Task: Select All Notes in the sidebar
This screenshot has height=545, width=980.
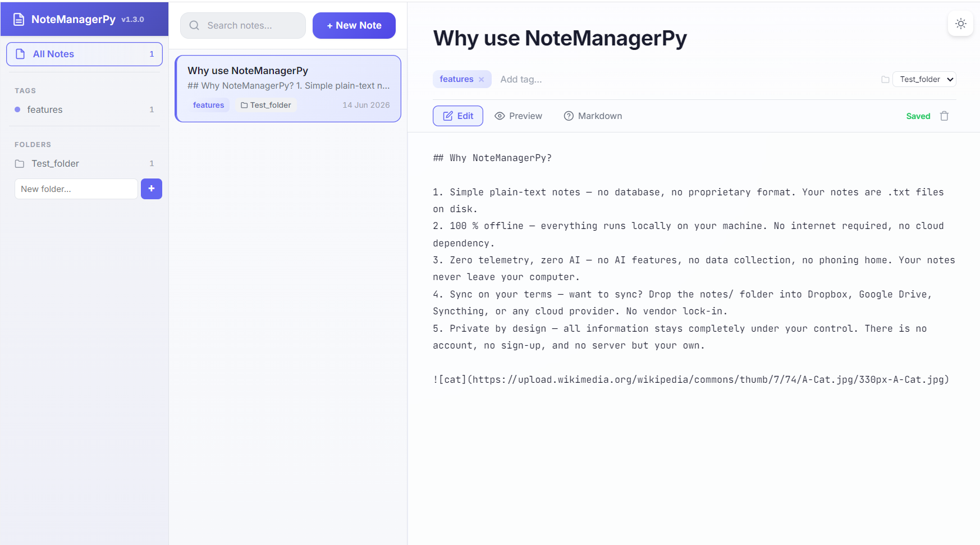Action: click(84, 54)
